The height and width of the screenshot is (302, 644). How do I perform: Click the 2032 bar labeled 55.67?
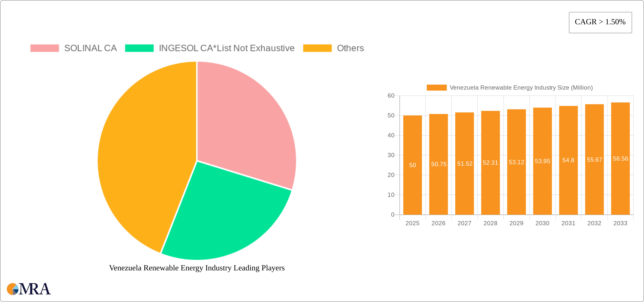pos(594,159)
